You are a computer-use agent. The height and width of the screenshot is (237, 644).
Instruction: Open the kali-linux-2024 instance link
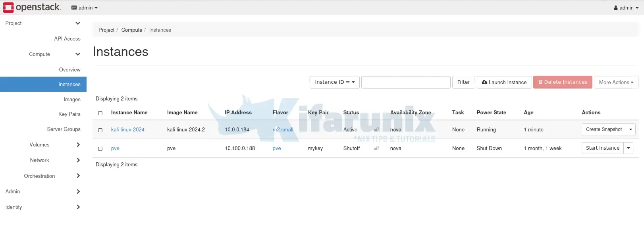click(x=127, y=130)
